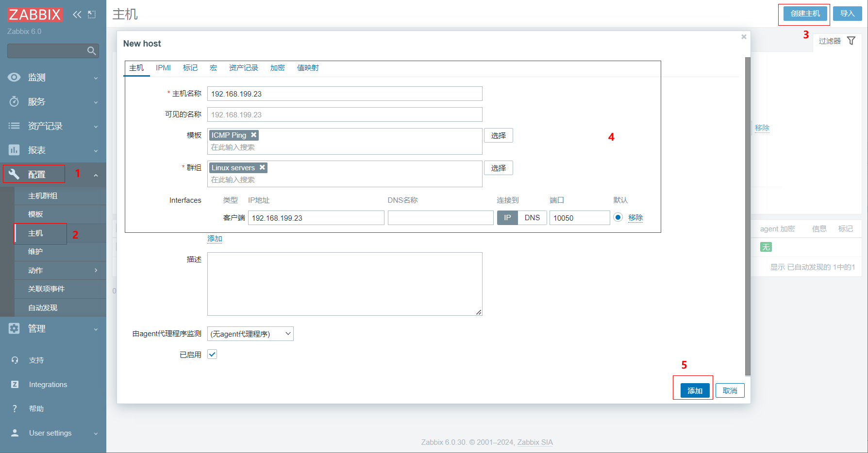The width and height of the screenshot is (868, 453).
Task: Click 选择 button for templates
Action: 499,135
